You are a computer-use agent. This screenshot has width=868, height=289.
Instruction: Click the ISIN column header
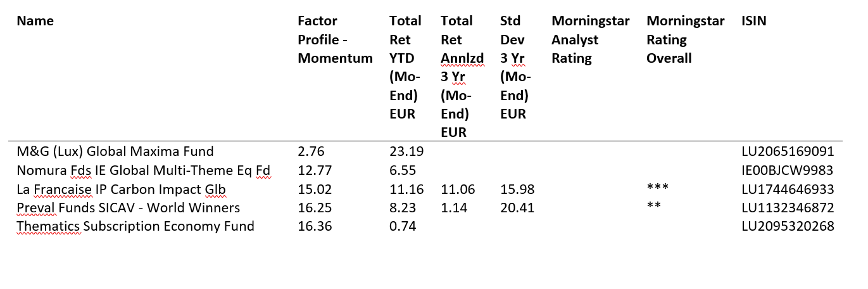(x=753, y=21)
